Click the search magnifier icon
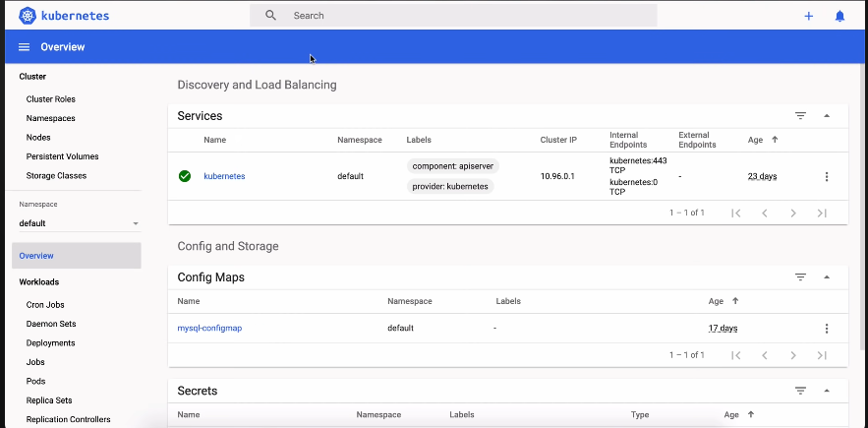Screen dimensions: 868x428 270,16
